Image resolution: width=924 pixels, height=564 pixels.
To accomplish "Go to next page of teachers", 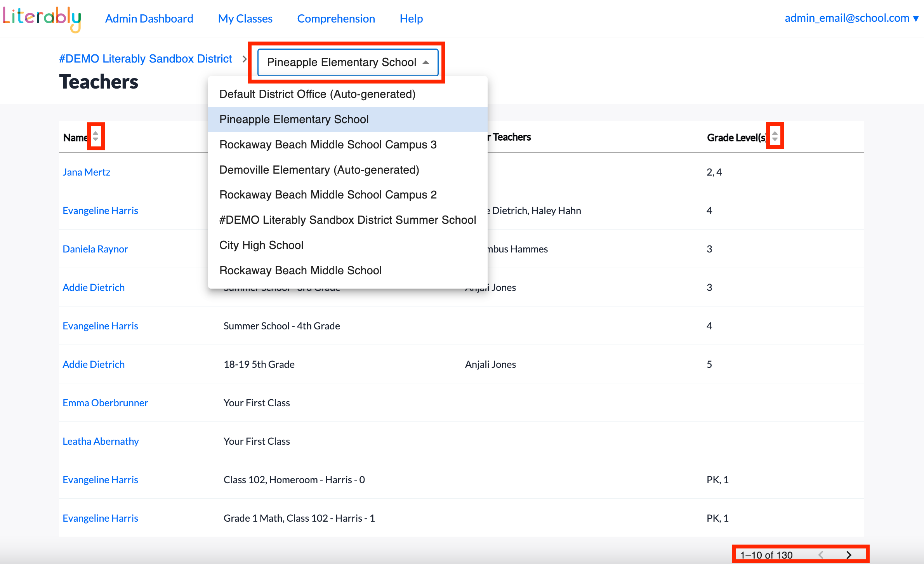I will tap(849, 555).
